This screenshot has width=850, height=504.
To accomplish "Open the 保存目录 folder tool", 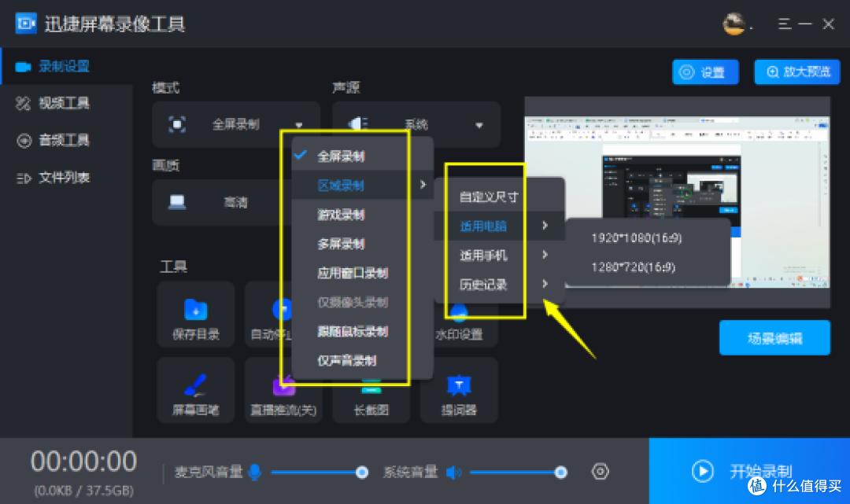I will (196, 315).
